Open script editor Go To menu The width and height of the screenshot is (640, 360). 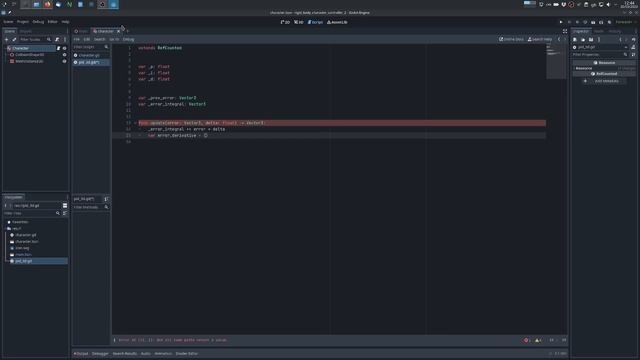point(114,39)
